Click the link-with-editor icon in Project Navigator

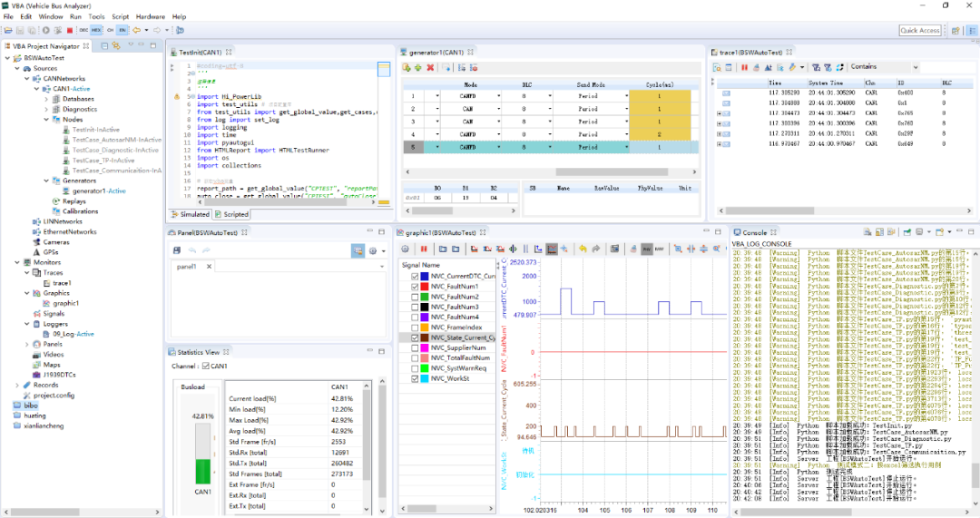pyautogui.click(x=115, y=45)
